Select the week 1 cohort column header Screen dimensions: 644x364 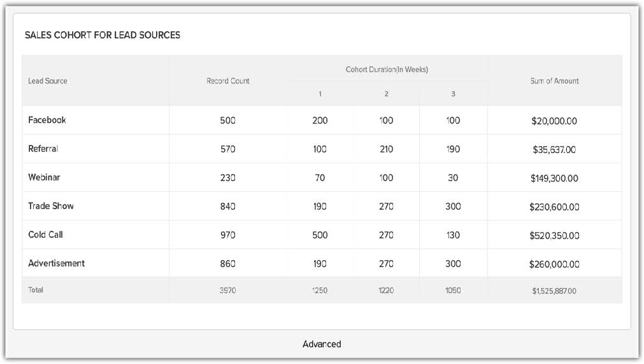click(x=320, y=94)
